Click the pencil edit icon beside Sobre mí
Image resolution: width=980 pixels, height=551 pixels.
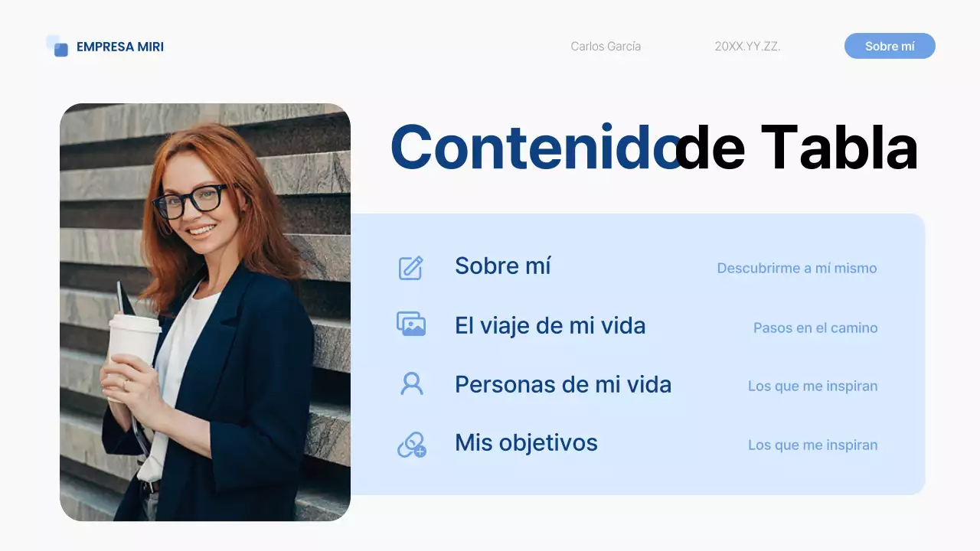click(x=411, y=268)
